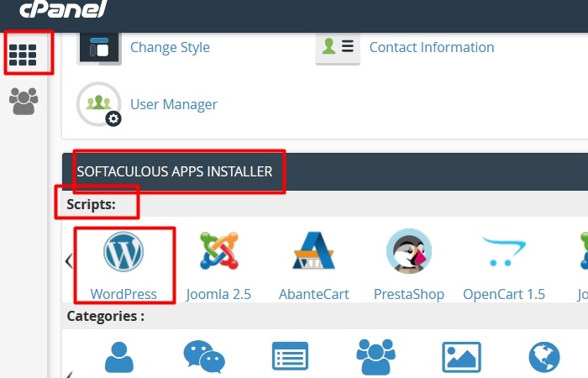Select the single person category icon
The image size is (588, 378).
point(119,357)
